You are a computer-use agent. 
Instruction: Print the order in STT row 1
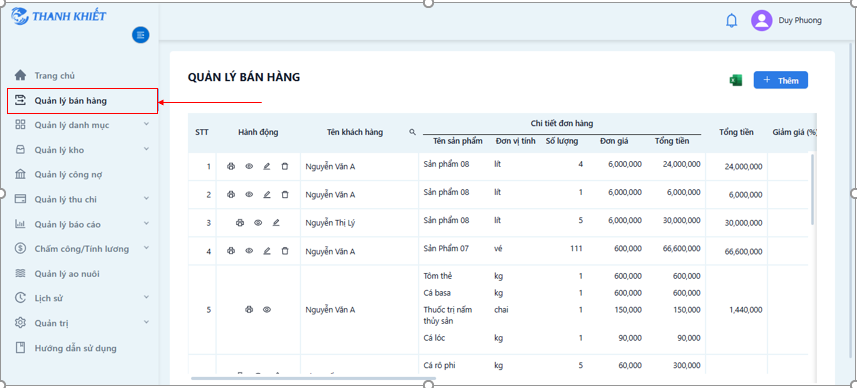[231, 166]
